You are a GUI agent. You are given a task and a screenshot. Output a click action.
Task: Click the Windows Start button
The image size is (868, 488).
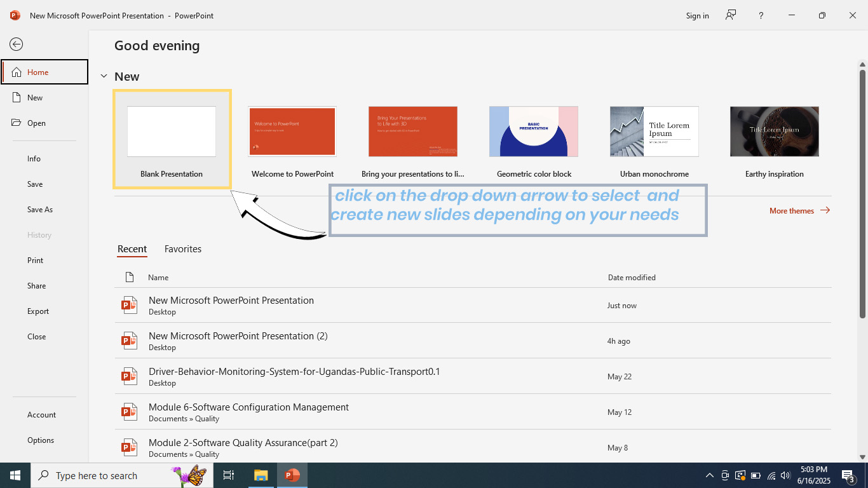click(x=15, y=475)
